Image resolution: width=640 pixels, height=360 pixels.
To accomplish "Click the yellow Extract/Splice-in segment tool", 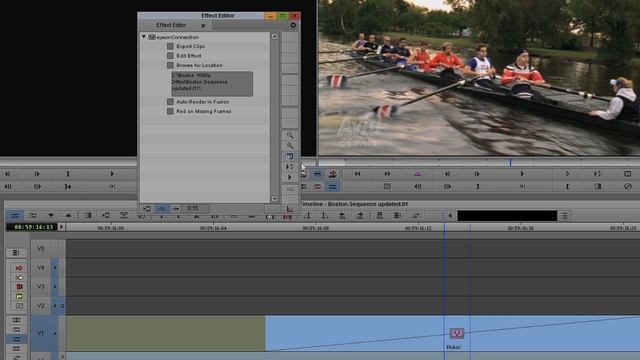I will click(19, 278).
